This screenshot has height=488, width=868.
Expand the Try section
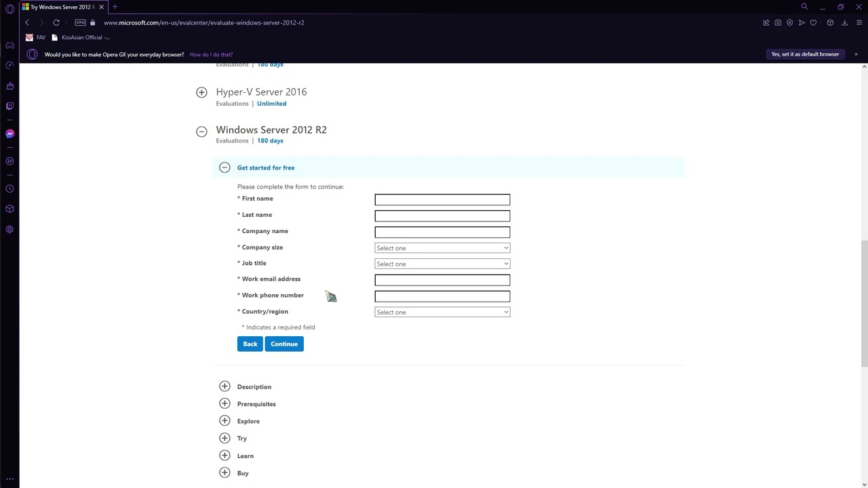224,438
